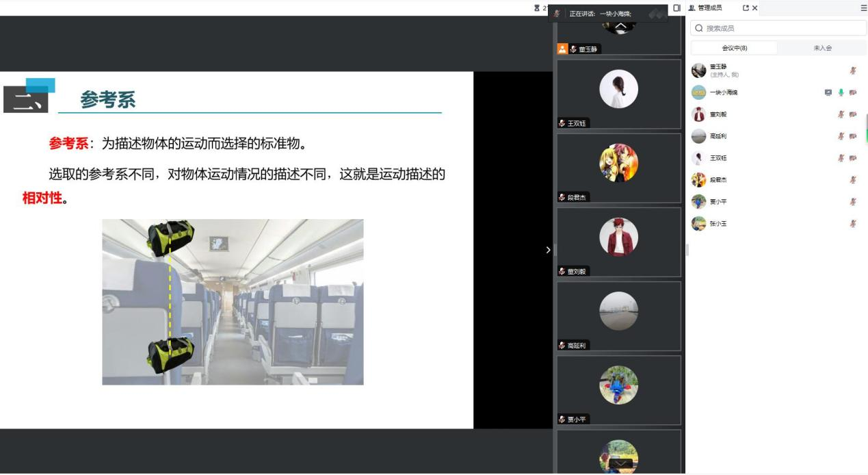Screen dimensions: 868x475
Task: Click screen-share icon next to 一块小海绵
Action: click(828, 92)
